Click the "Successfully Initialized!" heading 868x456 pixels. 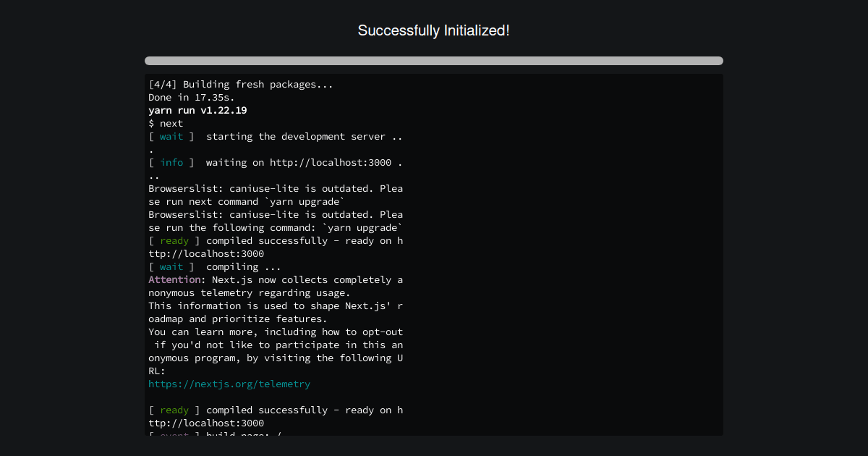(434, 30)
